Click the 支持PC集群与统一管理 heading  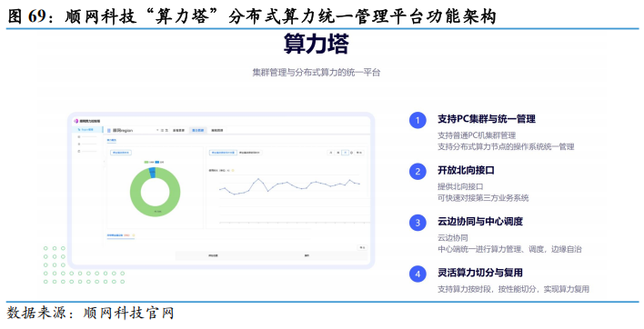pos(487,119)
